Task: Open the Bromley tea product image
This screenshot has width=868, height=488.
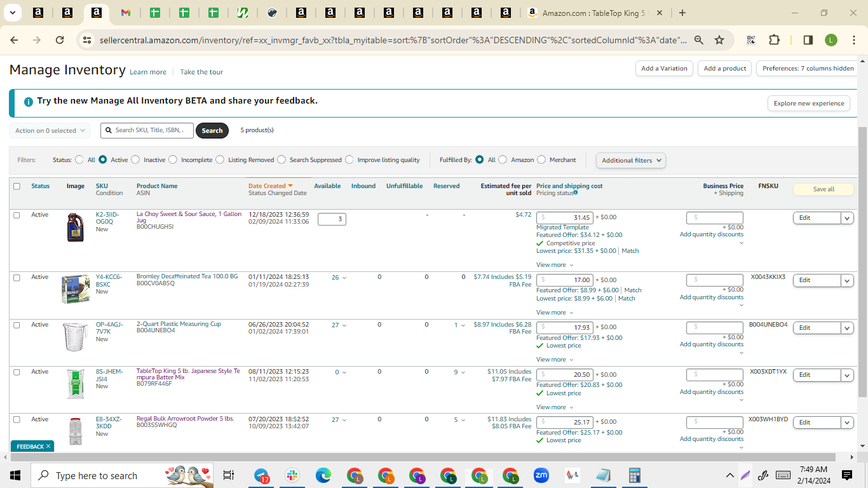Action: 76,289
